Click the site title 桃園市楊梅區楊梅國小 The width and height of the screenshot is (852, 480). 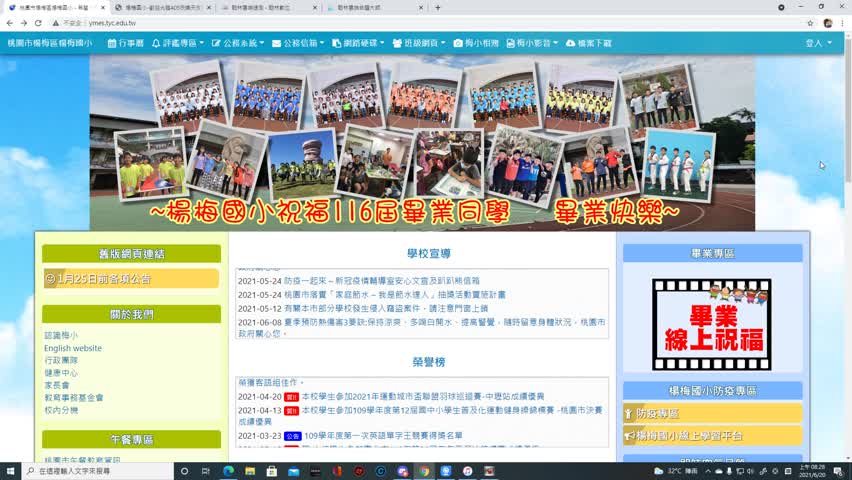(50, 43)
